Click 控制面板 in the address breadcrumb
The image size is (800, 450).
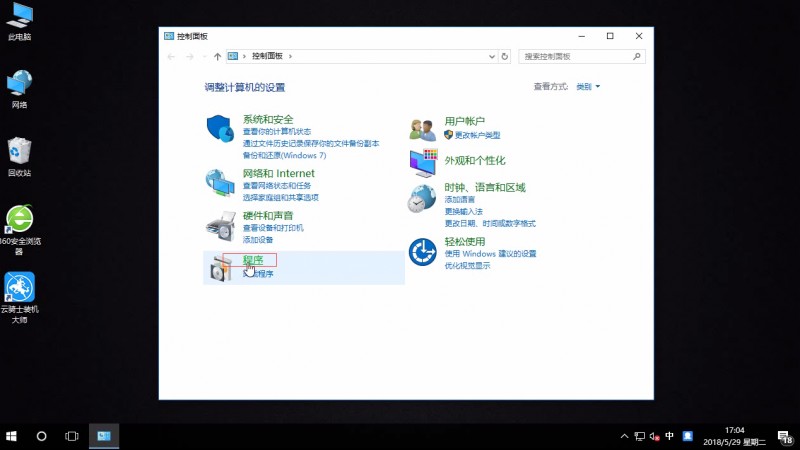coord(267,56)
